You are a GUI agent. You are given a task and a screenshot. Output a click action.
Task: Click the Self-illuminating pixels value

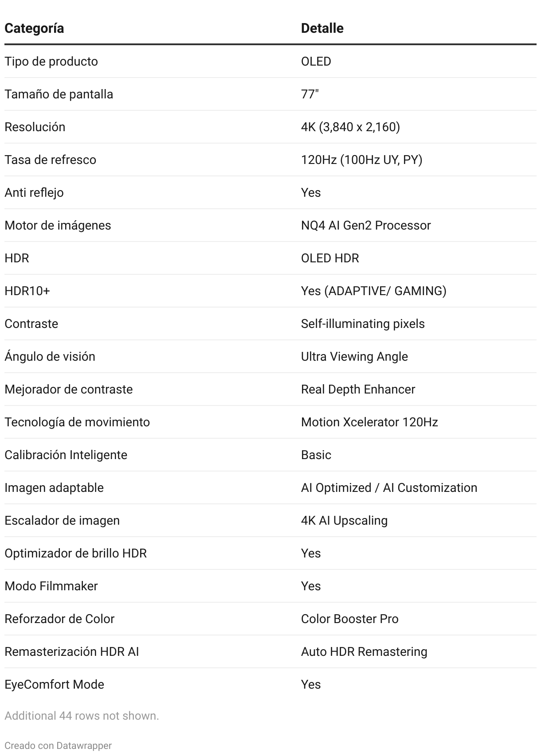click(362, 323)
